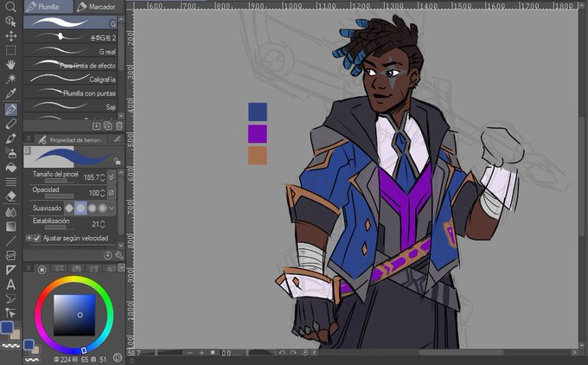The image size is (588, 365).
Task: Select the G pen sub tool
Action: (x=71, y=22)
